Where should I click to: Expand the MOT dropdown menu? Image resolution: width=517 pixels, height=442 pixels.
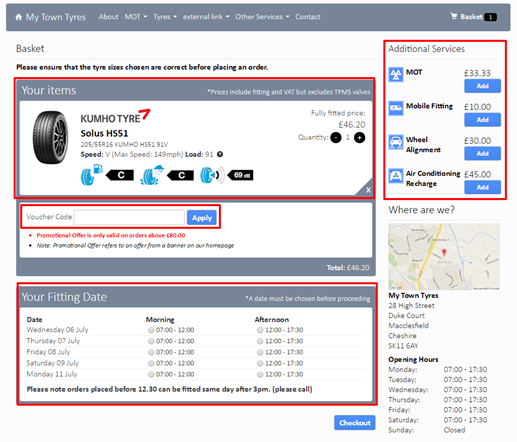(x=136, y=17)
